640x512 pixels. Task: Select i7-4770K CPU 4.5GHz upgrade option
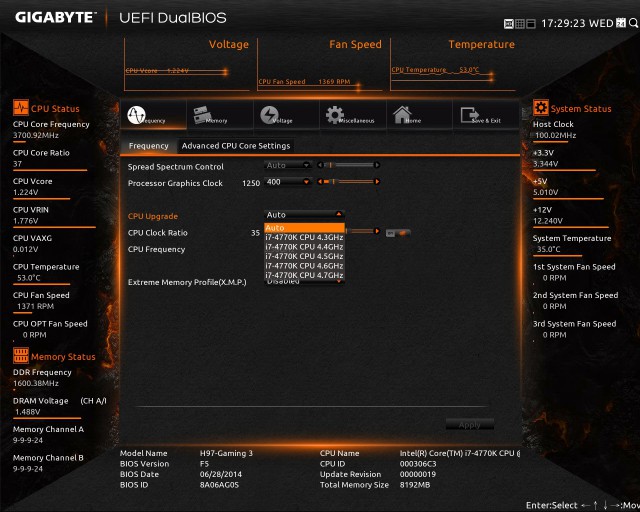click(304, 256)
